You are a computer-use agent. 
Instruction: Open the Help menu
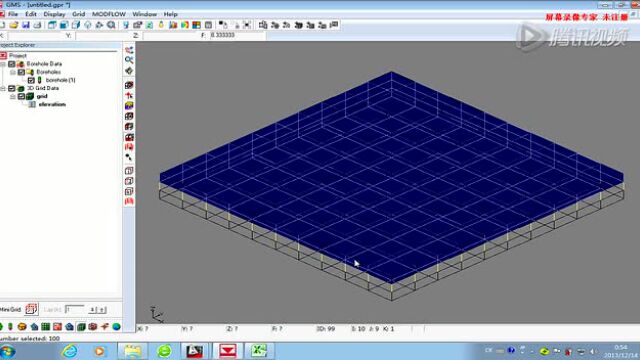(170, 14)
